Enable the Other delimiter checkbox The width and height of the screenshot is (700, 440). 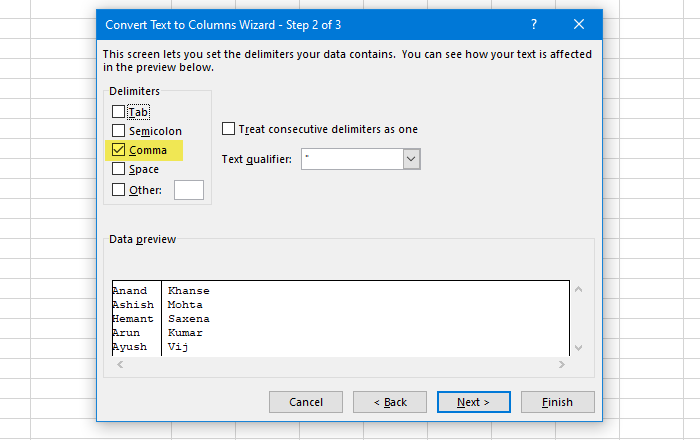[118, 190]
